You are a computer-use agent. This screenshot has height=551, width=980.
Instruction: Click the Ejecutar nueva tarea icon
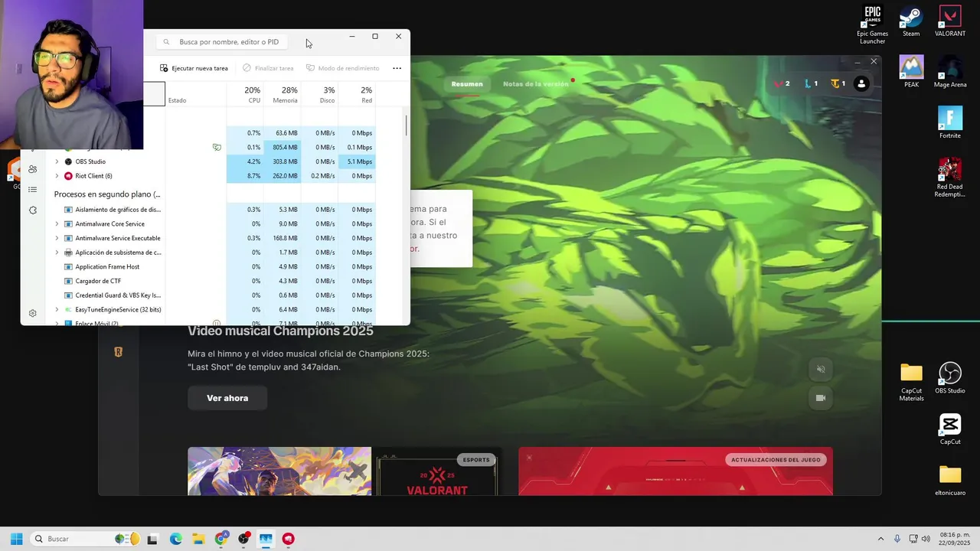(x=164, y=68)
